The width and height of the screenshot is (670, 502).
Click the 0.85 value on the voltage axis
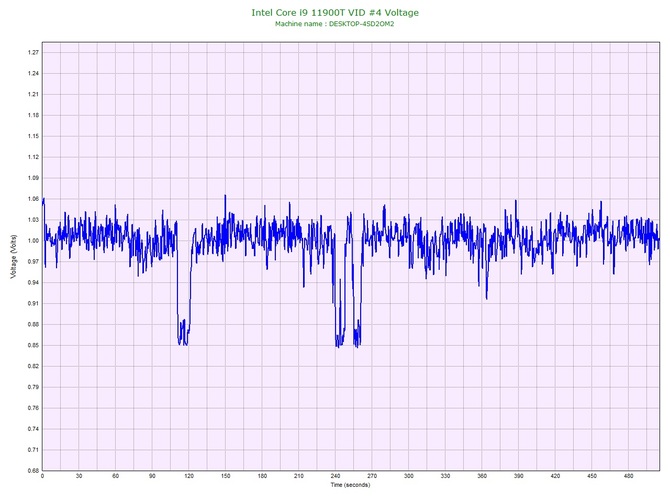[x=33, y=345]
